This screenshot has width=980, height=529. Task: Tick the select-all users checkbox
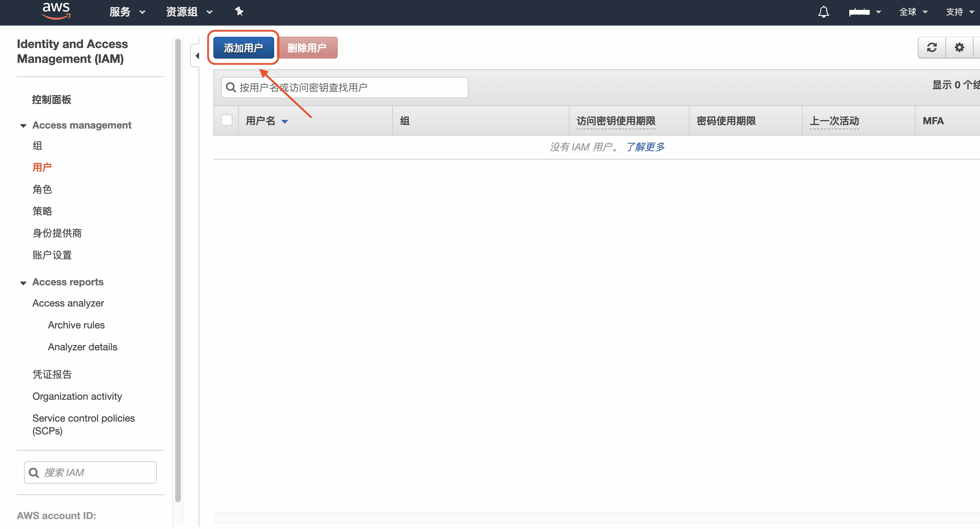click(x=227, y=120)
